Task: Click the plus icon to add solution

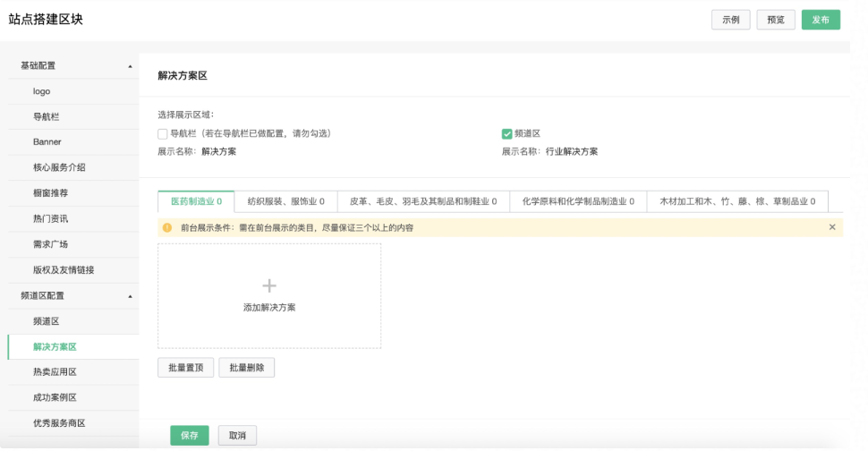Action: click(269, 285)
